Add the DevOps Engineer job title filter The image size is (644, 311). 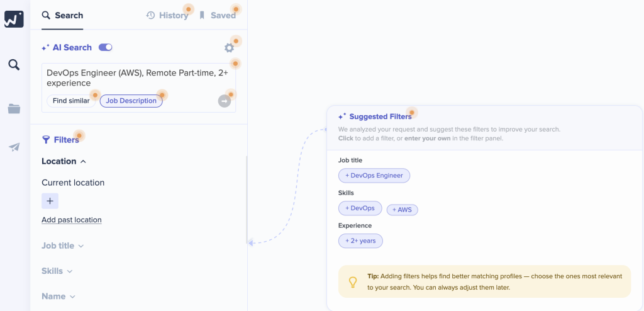(x=374, y=176)
